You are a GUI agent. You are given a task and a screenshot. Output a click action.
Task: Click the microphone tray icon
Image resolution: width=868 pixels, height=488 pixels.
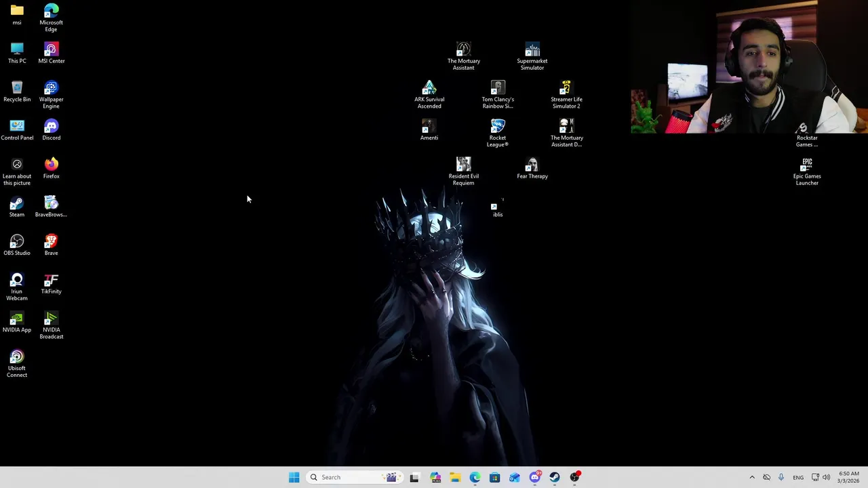point(781,477)
